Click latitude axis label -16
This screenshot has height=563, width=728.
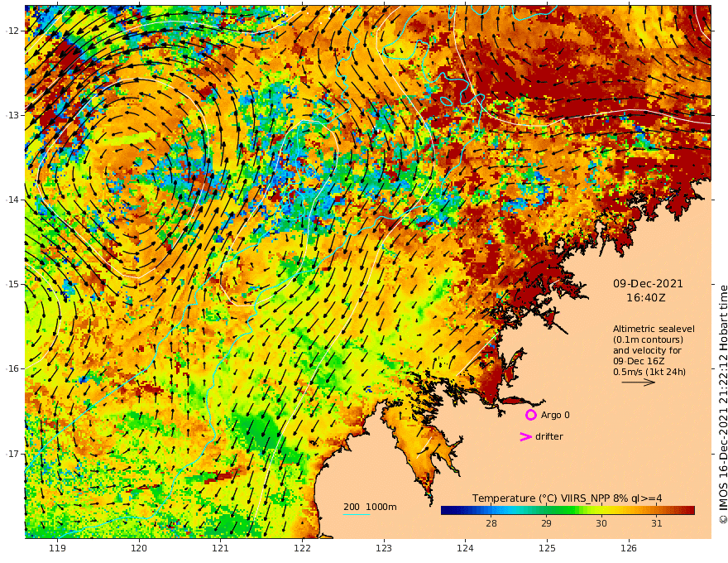point(12,368)
